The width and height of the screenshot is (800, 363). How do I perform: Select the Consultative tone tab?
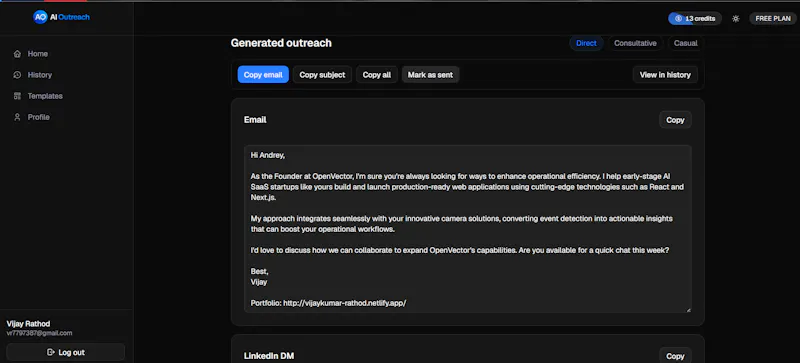(x=635, y=43)
